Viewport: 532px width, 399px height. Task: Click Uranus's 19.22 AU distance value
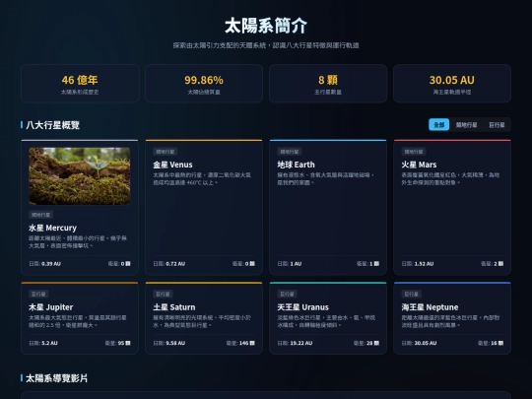coord(300,343)
